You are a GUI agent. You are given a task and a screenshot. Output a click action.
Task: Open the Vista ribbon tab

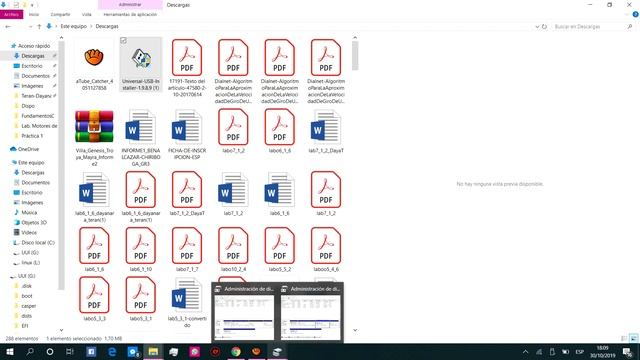(x=87, y=14)
